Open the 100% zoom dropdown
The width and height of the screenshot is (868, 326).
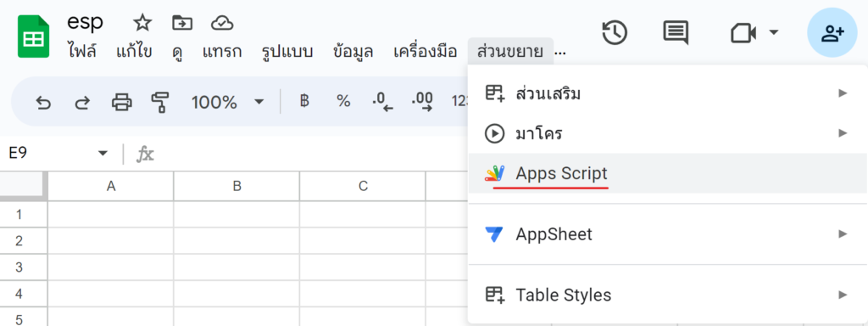[x=227, y=103]
